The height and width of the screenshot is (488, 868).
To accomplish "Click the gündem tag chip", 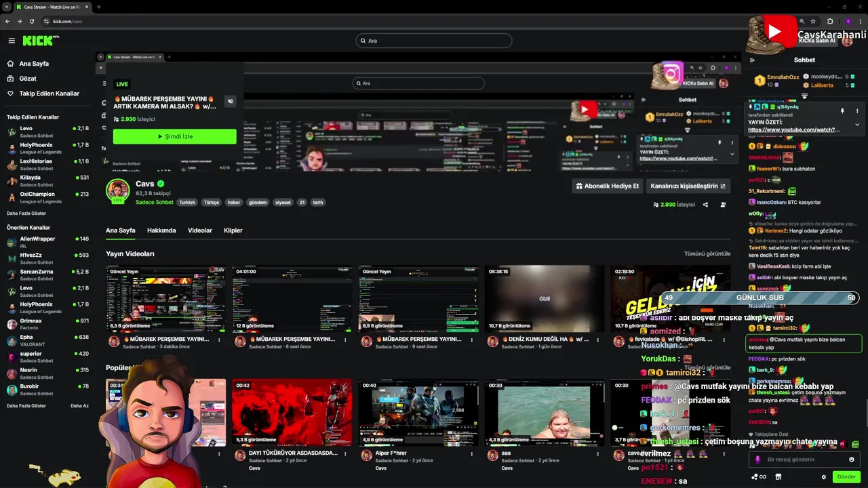I will [258, 202].
